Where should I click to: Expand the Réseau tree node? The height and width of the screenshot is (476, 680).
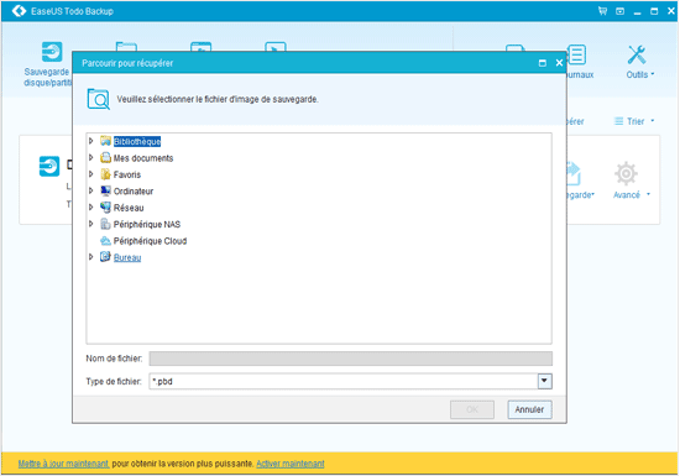coord(91,207)
